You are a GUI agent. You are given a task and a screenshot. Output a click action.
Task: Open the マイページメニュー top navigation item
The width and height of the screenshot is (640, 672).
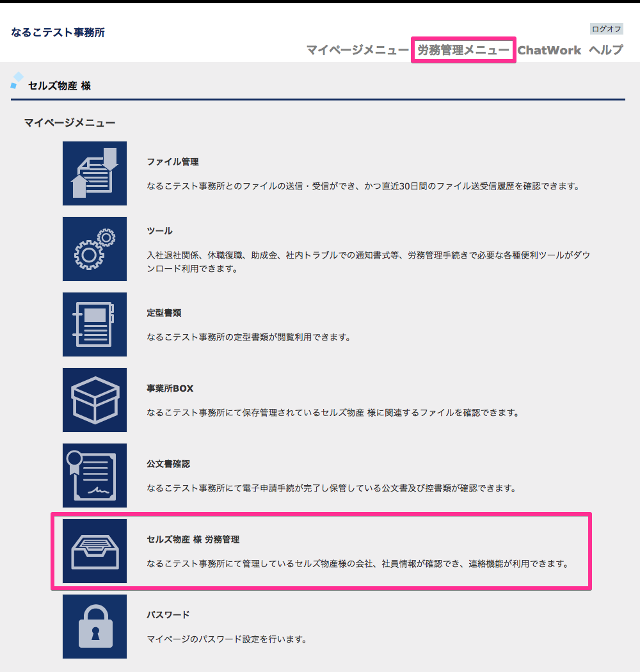(x=358, y=50)
